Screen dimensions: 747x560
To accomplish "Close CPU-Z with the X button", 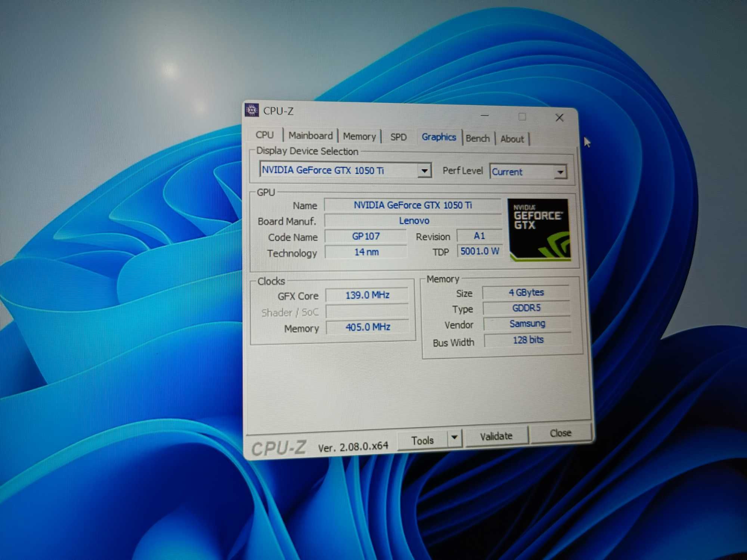I will coord(559,118).
